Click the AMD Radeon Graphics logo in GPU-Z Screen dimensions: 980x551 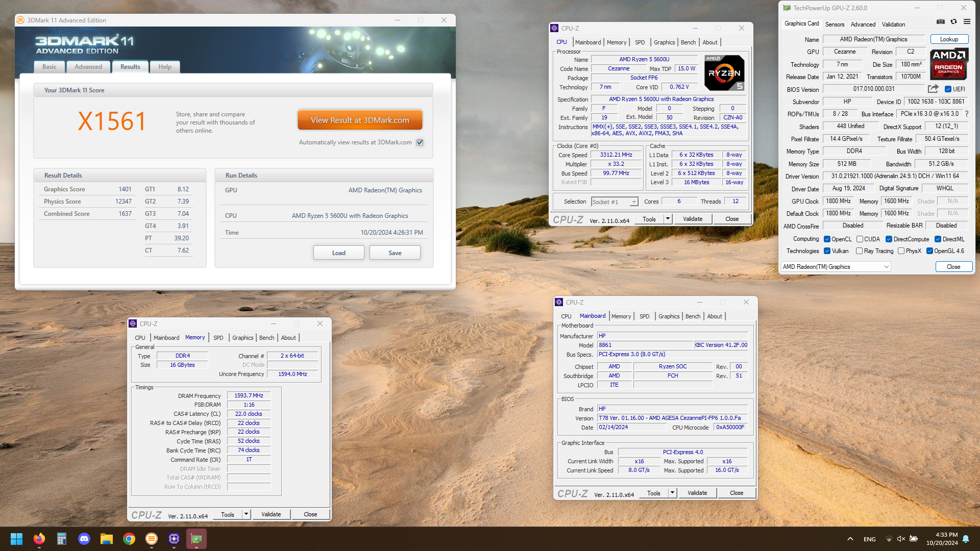click(948, 64)
